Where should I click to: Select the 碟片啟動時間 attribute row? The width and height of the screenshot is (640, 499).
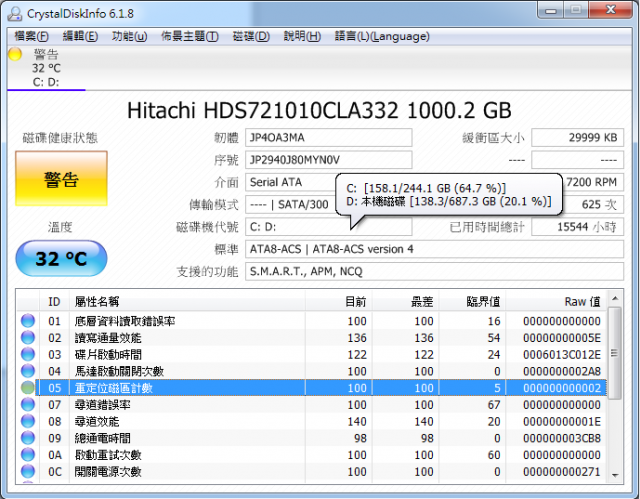click(x=312, y=354)
